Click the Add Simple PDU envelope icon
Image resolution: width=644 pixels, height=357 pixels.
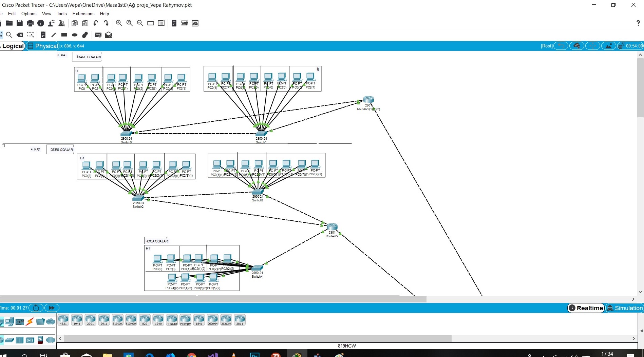point(98,35)
